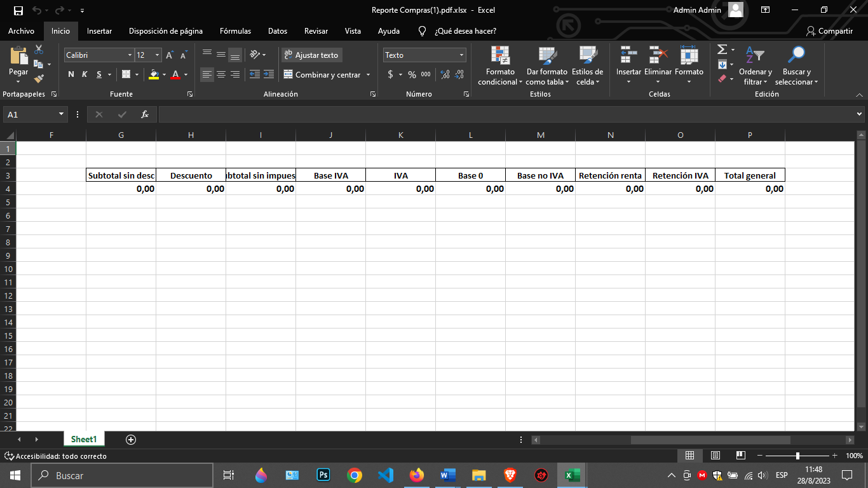Open the Calibri font name dropdown
Viewport: 868px width, 488px height.
130,55
